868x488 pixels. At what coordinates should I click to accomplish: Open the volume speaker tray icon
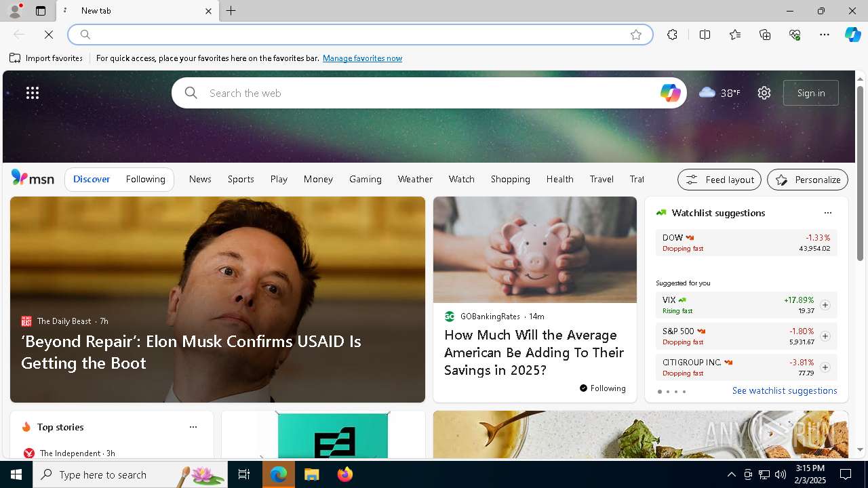click(781, 474)
